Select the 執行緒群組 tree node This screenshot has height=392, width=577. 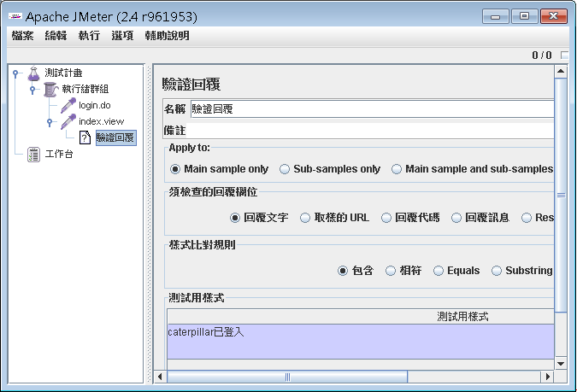[x=85, y=89]
